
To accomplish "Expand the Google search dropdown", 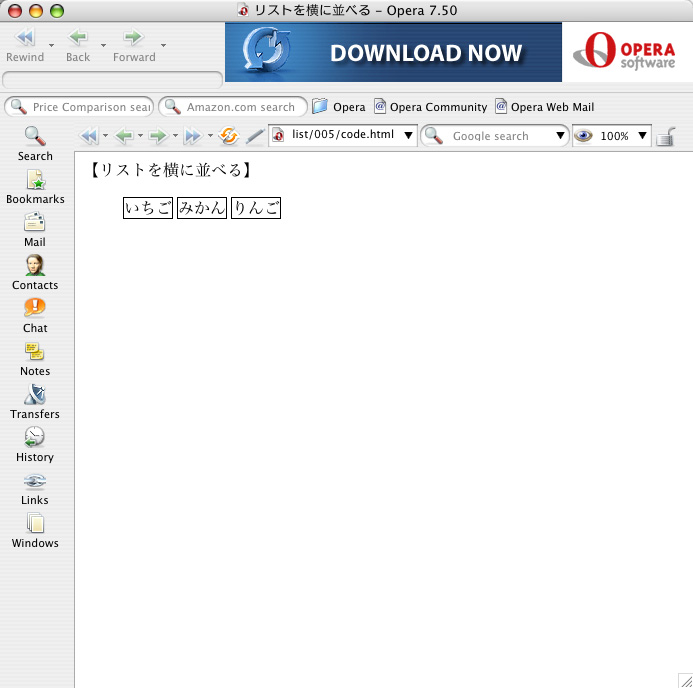I will pyautogui.click(x=560, y=135).
